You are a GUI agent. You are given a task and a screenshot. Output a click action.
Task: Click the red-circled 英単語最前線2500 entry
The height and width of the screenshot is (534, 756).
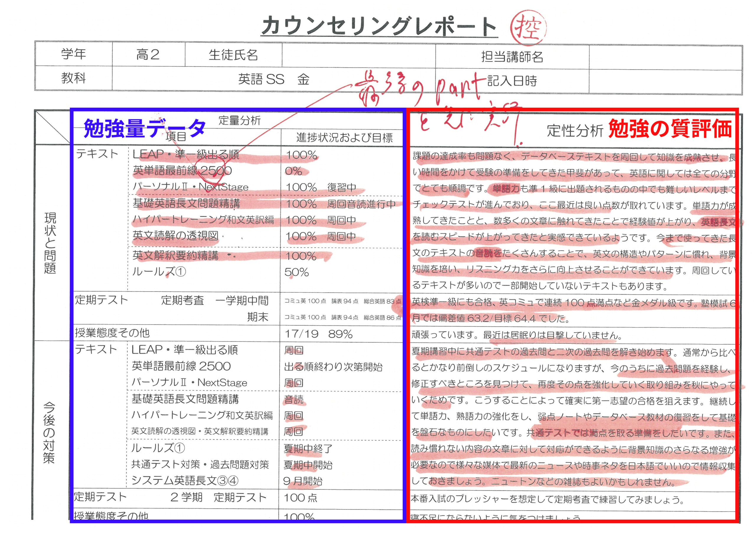[182, 171]
